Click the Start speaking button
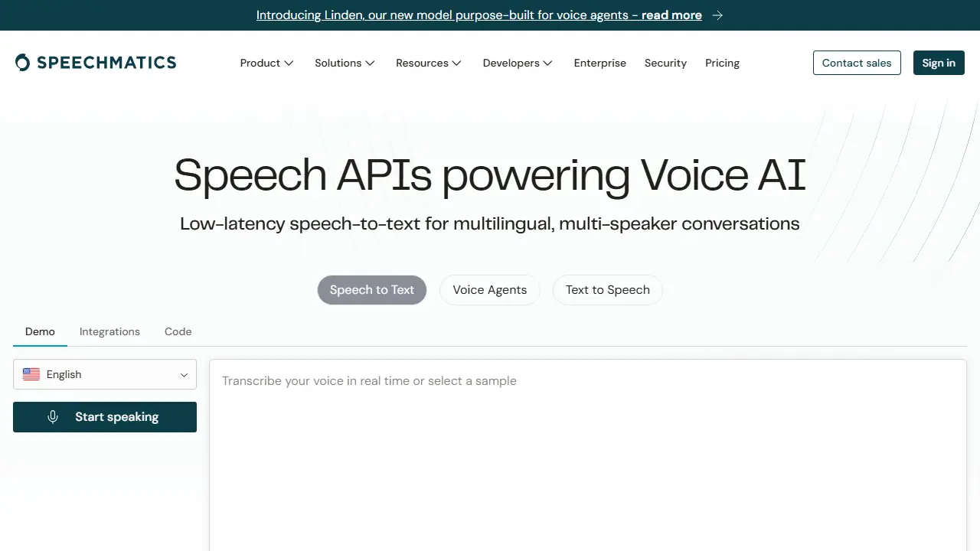Image resolution: width=980 pixels, height=551 pixels. tap(105, 417)
